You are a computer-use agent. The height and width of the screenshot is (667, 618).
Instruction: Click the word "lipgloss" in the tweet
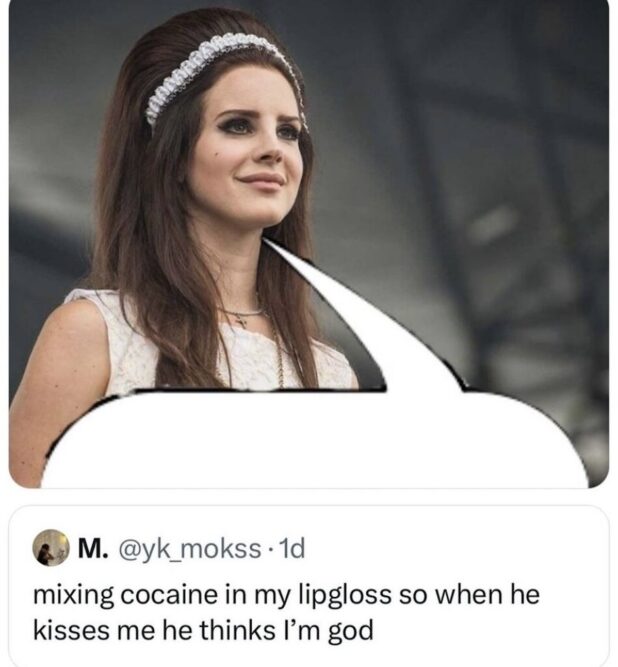tap(345, 596)
